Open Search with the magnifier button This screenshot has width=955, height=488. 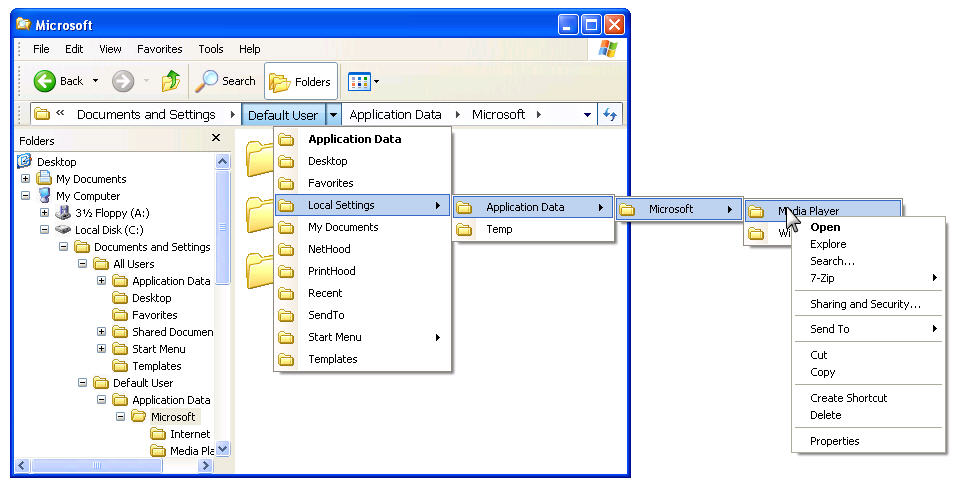225,81
